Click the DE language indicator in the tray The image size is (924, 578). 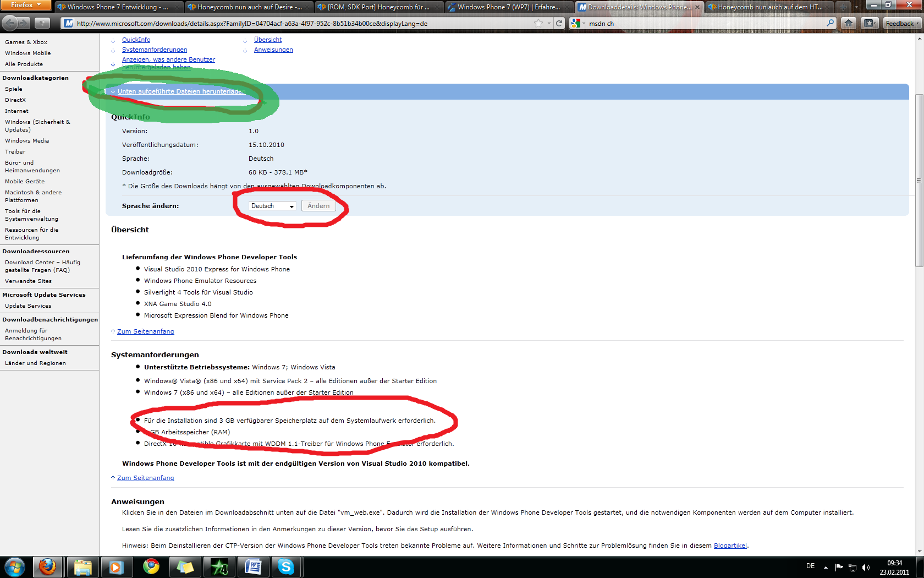coord(810,566)
